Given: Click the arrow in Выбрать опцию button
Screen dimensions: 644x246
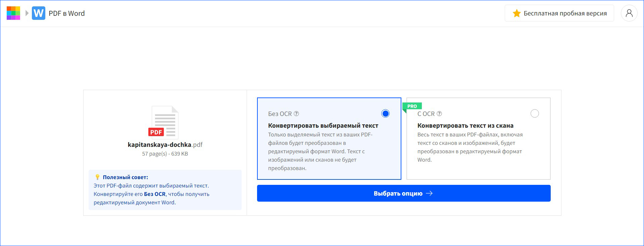Looking at the screenshot, I should click(x=429, y=193).
